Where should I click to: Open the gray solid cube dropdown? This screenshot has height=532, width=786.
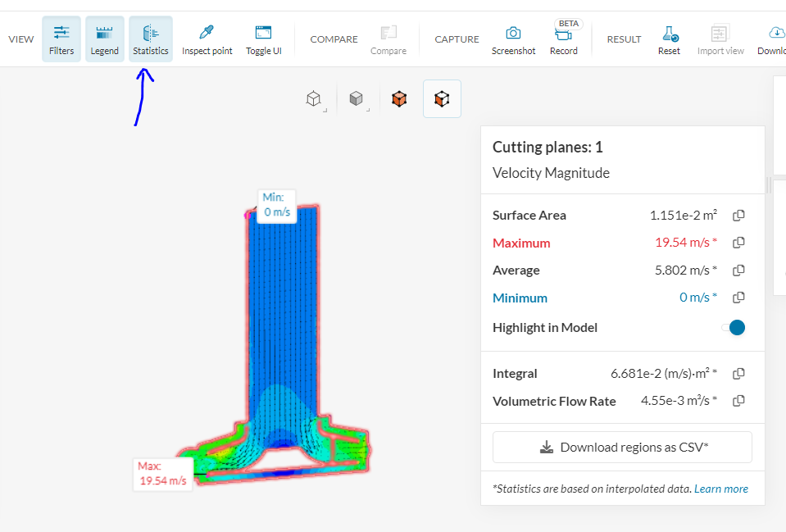coord(357,100)
